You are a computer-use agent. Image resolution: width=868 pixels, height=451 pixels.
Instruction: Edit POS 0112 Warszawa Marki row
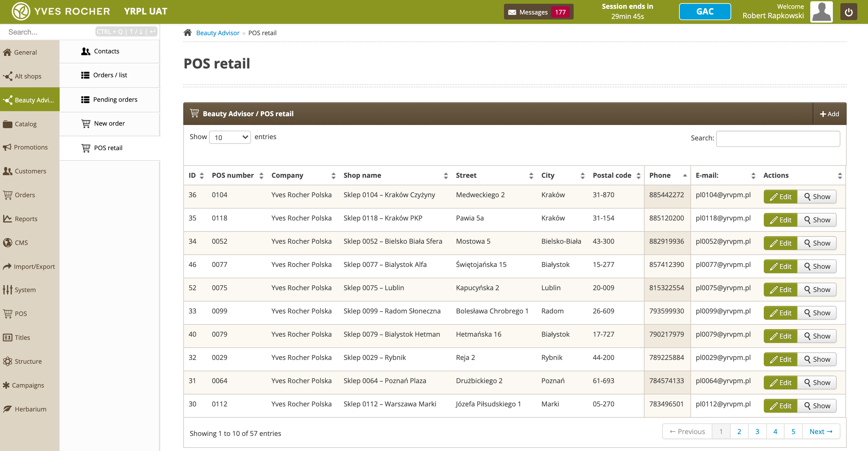coord(780,406)
